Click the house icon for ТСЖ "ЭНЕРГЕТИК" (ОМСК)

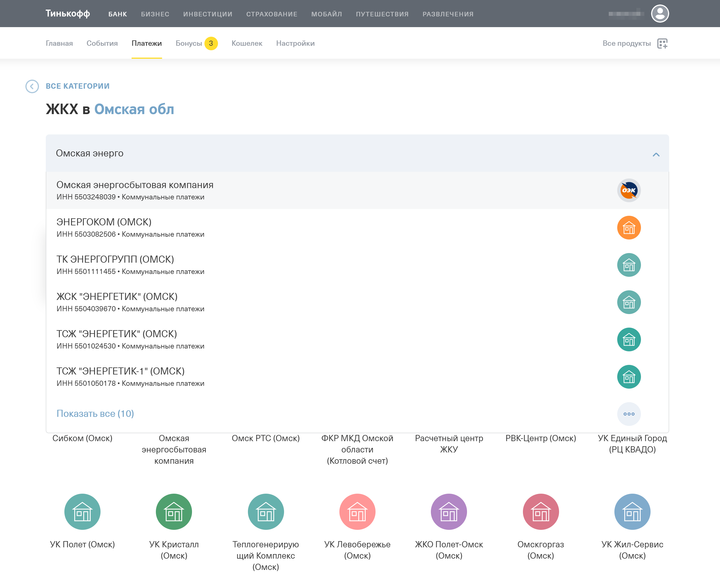(x=629, y=339)
